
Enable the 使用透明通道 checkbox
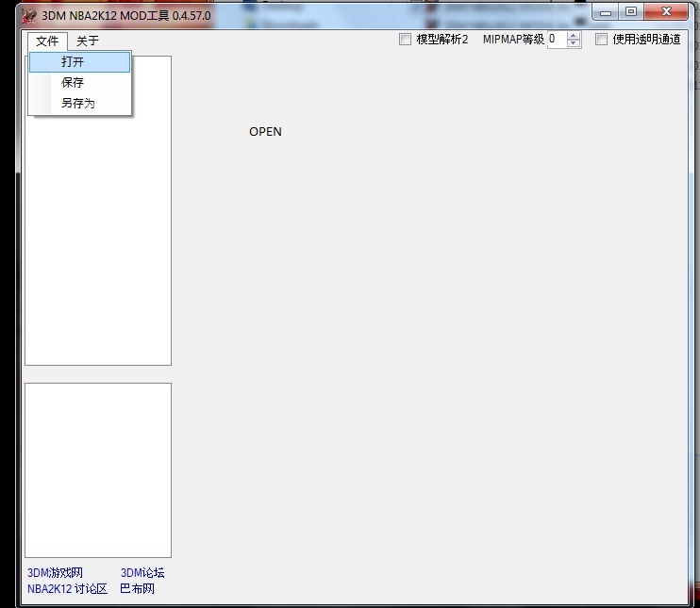pyautogui.click(x=601, y=40)
